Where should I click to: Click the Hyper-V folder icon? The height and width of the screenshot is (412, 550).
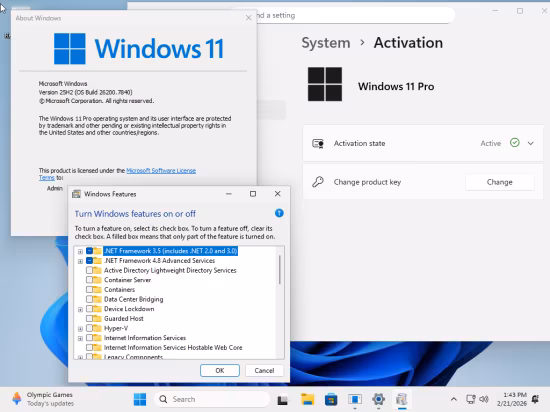98,328
